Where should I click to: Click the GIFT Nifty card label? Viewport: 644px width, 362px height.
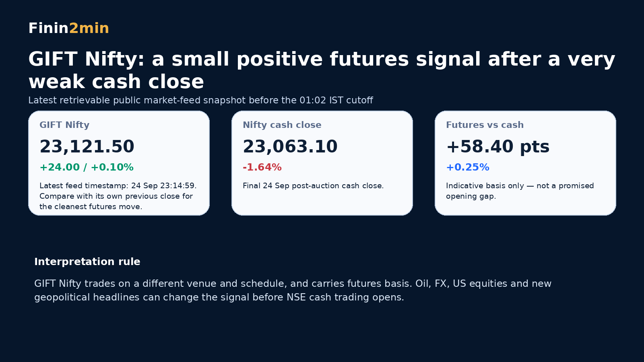click(64, 125)
